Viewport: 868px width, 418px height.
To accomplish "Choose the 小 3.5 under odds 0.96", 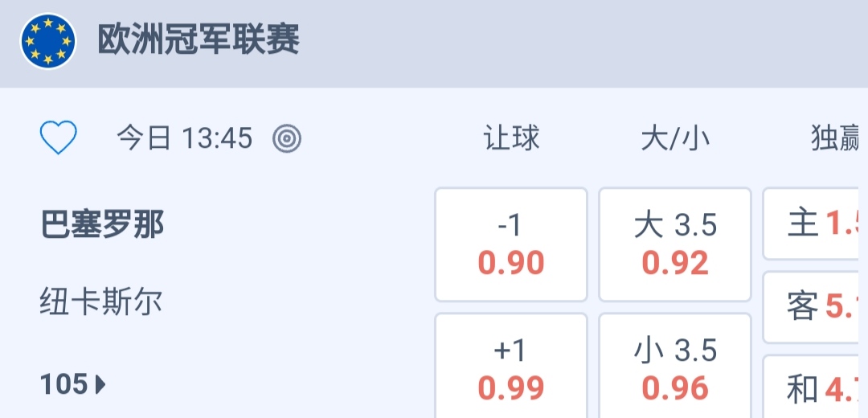I will [x=675, y=370].
